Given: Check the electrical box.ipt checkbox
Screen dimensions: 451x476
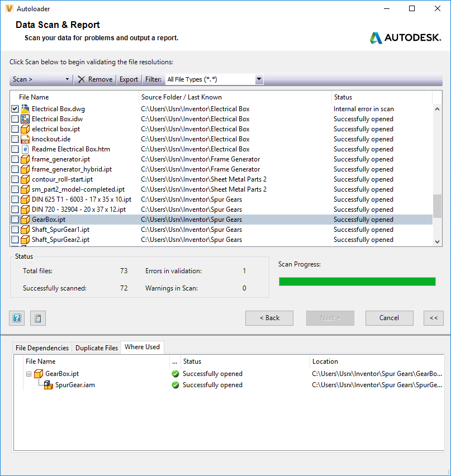Looking at the screenshot, I should click(x=15, y=129).
